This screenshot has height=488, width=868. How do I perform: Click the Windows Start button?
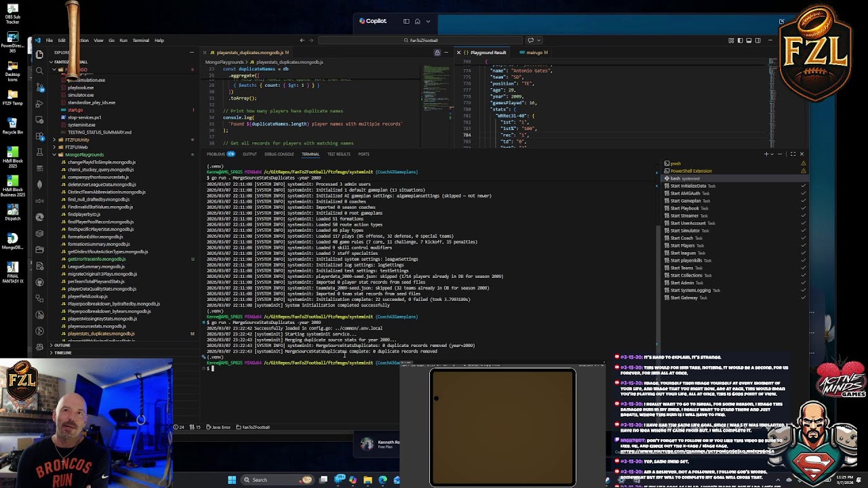(x=232, y=480)
